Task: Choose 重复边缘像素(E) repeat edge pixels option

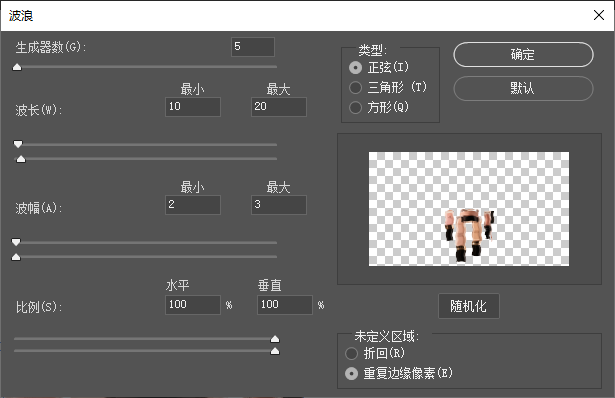Action: pos(398,373)
